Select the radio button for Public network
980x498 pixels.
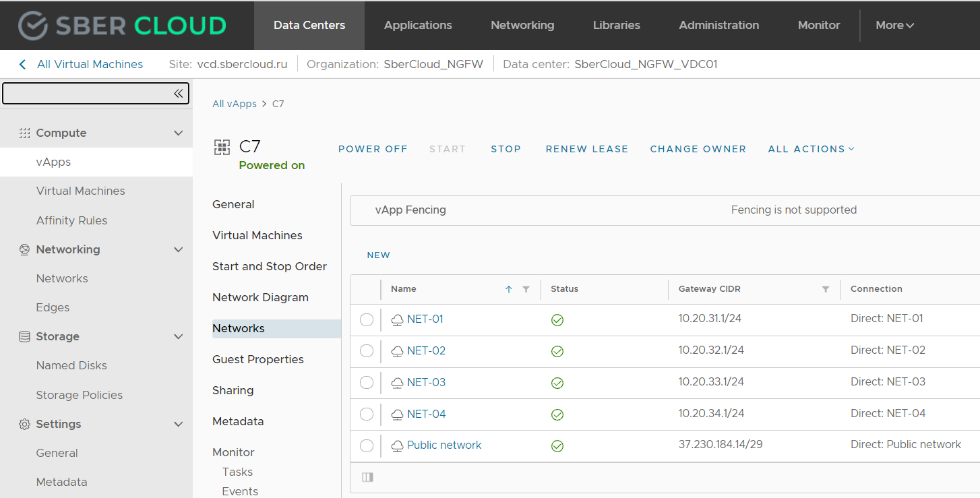(367, 445)
